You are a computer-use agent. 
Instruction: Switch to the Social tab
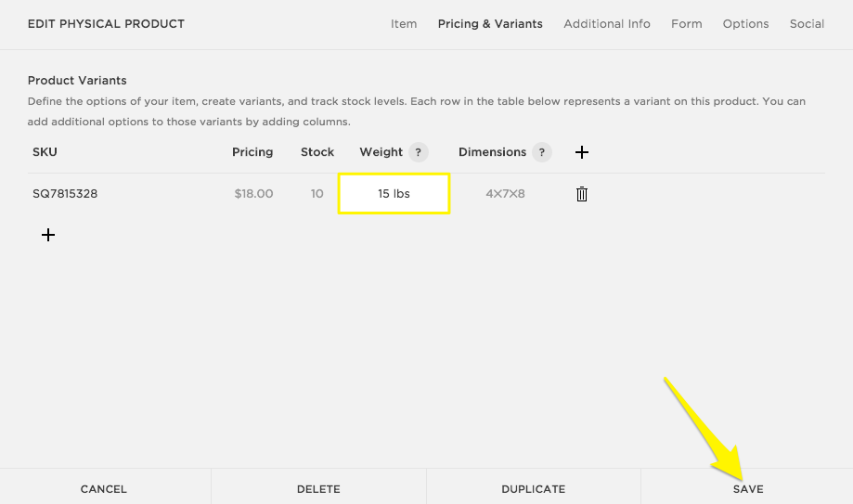807,24
